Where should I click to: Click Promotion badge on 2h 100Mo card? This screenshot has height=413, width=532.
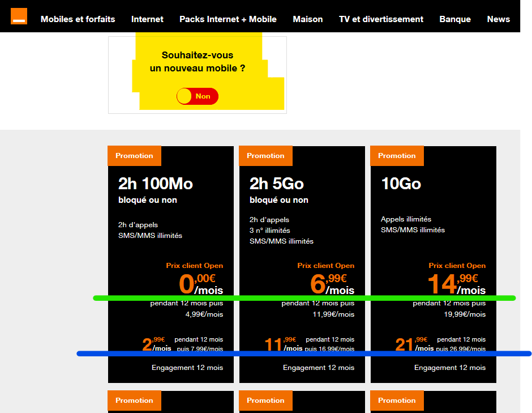134,156
